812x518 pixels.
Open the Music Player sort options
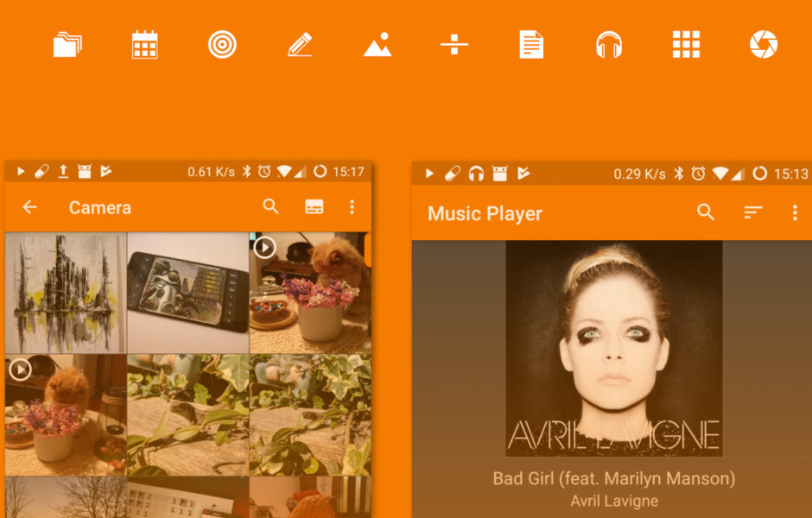point(753,212)
